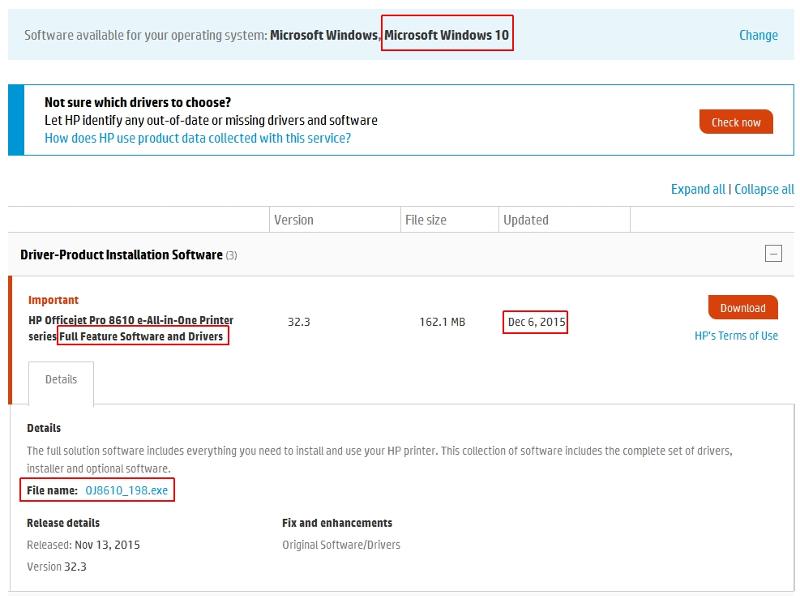
Task: Click the Updated column header
Action: (526, 220)
